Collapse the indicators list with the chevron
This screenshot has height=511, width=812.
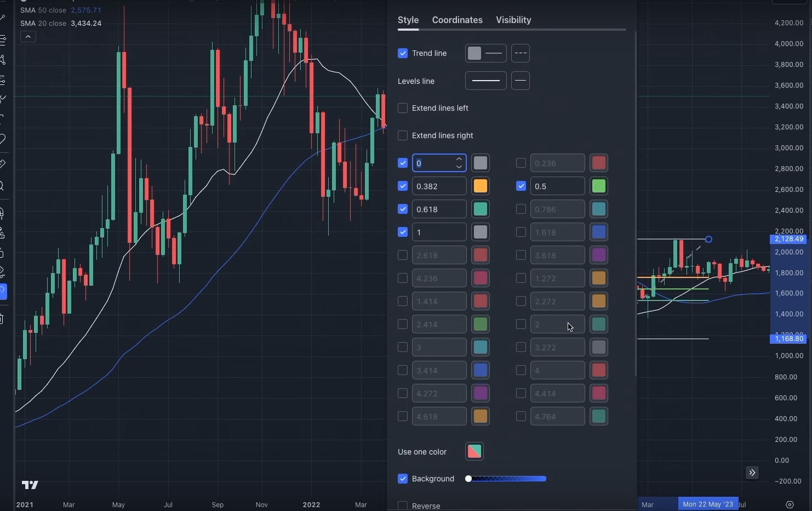click(x=28, y=36)
